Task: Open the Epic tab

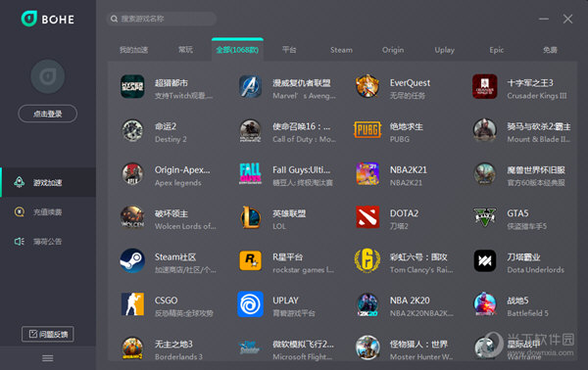Action: coord(497,50)
